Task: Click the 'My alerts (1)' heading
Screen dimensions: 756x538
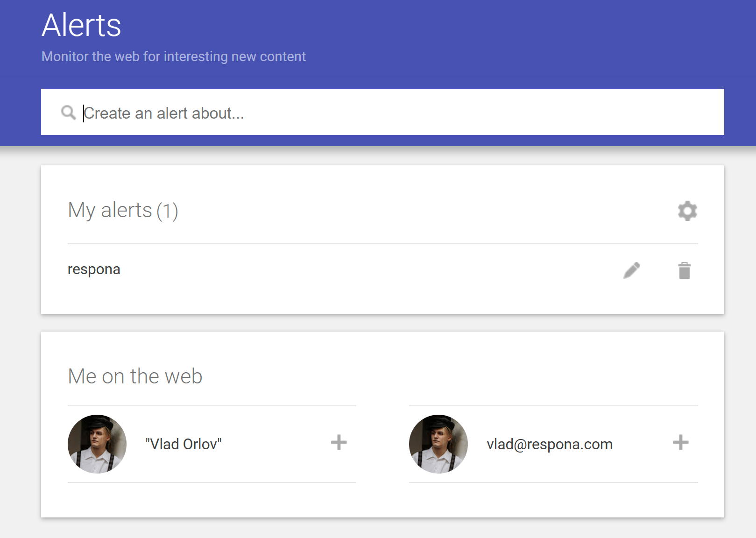Action: 123,211
